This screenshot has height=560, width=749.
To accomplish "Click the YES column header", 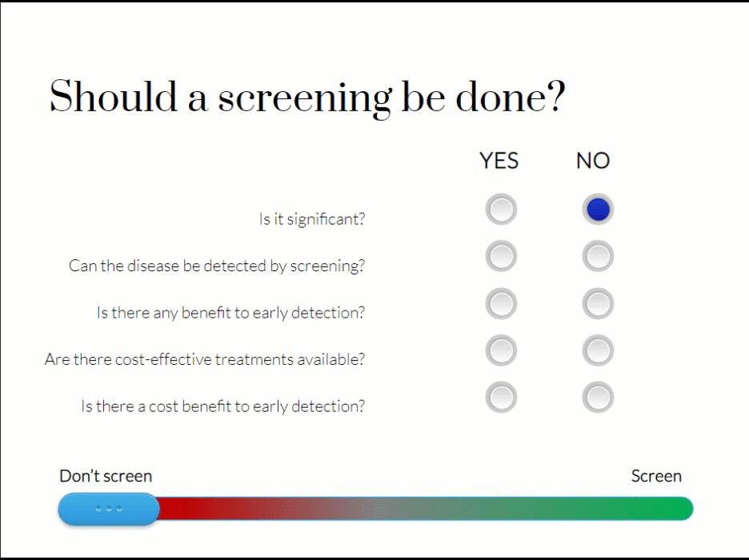I will pyautogui.click(x=499, y=161).
